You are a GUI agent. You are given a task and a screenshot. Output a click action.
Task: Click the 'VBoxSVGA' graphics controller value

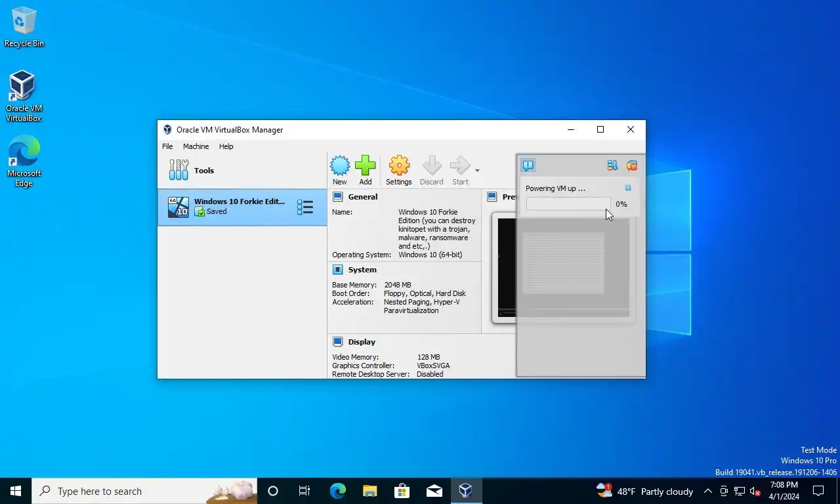tap(433, 366)
